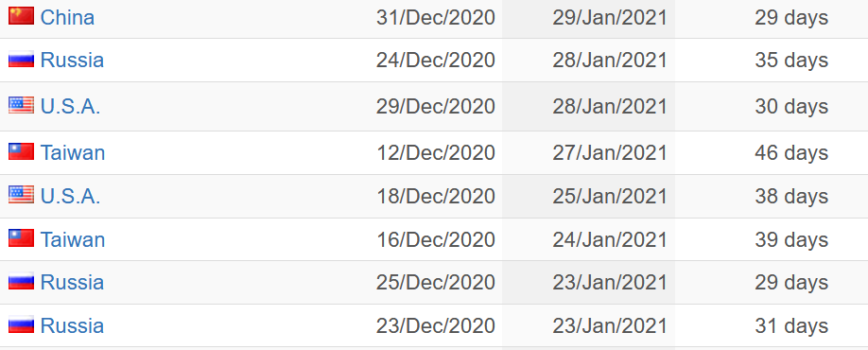The height and width of the screenshot is (350, 868).
Task: Select the 29/Jan/2021 date cell
Action: coord(588,18)
